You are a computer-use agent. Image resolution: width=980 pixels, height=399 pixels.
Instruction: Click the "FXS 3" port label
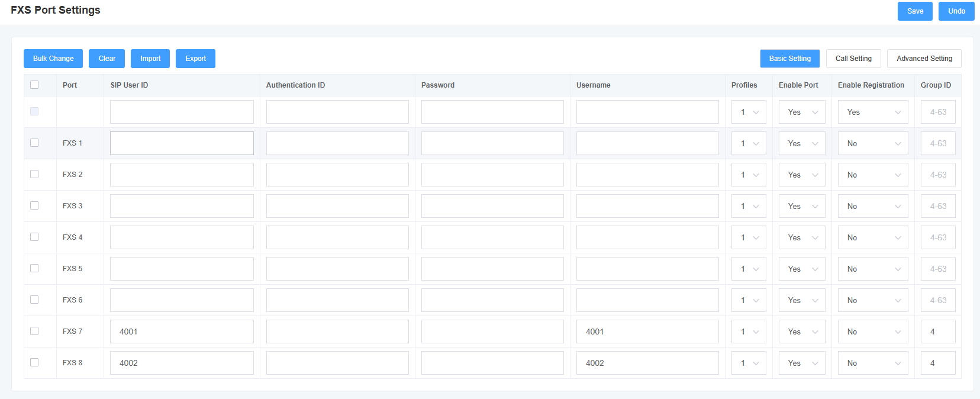tap(72, 206)
